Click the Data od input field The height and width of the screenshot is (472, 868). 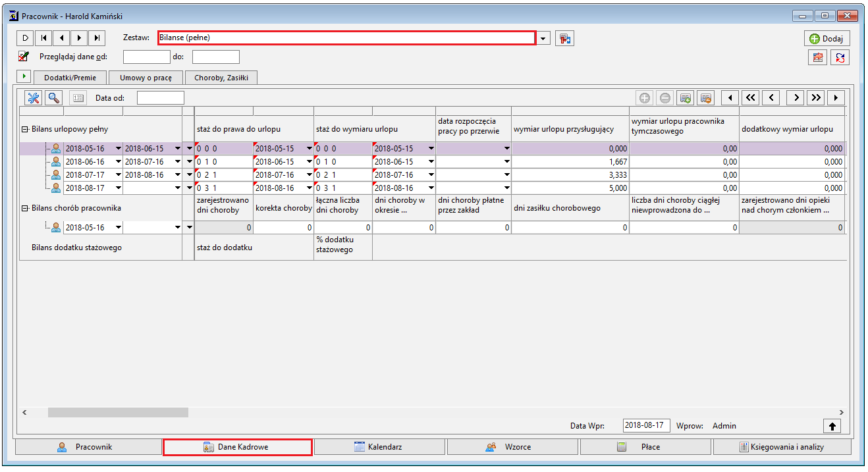[x=161, y=98]
